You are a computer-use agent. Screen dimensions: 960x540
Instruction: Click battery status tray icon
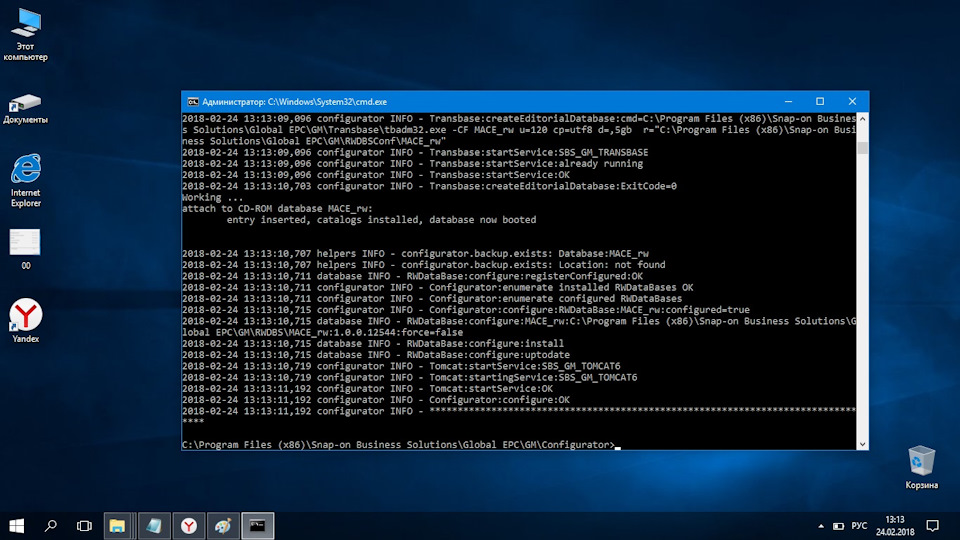click(x=838, y=526)
